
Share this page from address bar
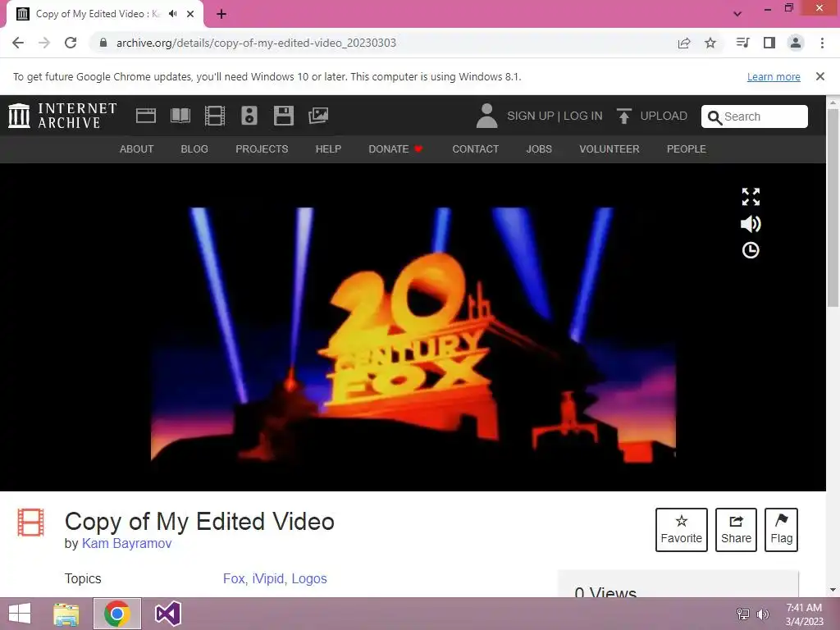[x=684, y=43]
